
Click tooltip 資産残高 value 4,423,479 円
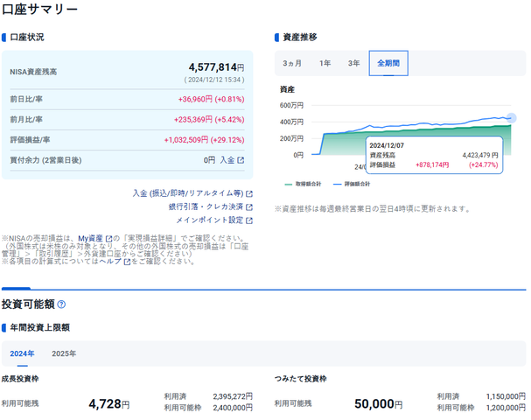[x=480, y=156]
